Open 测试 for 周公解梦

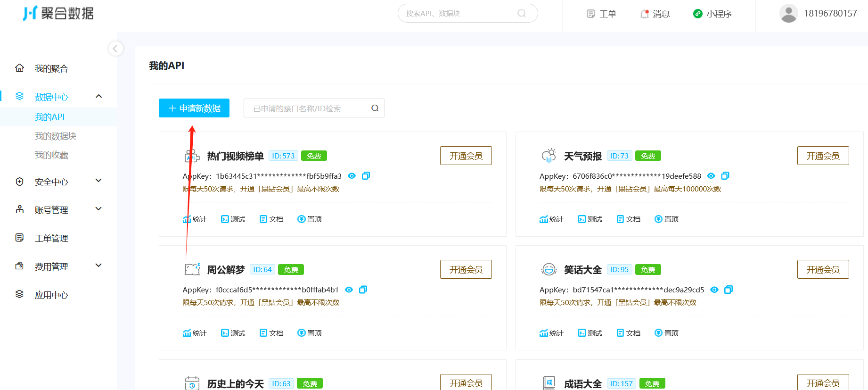click(233, 333)
